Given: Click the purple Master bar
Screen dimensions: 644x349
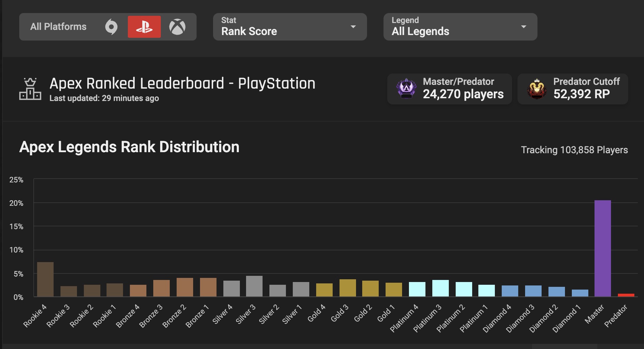Looking at the screenshot, I should (x=602, y=248).
